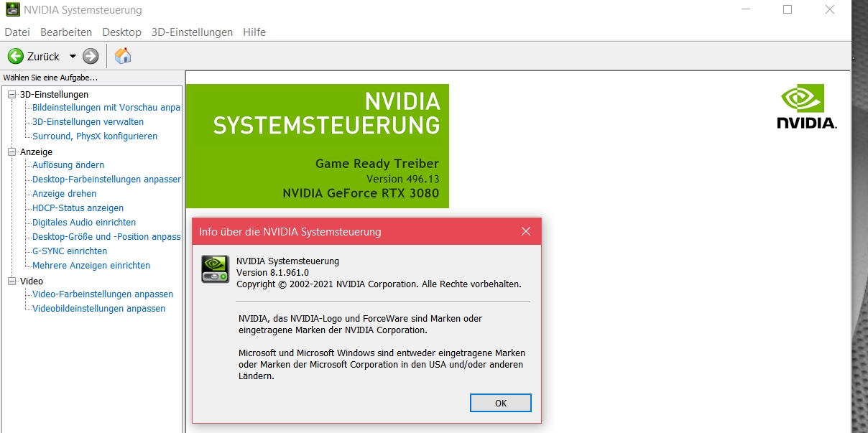Collapse the Video tree node
Screen dimensions: 868x433
(11, 281)
